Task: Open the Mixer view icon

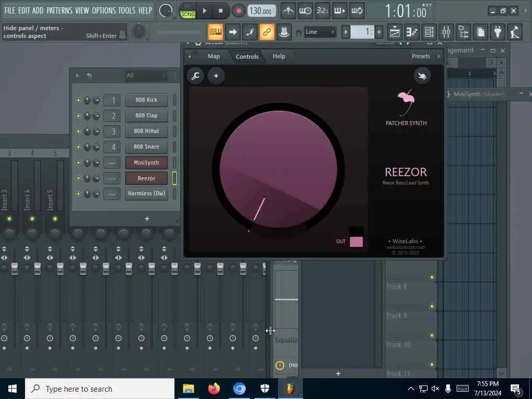Action: tap(446, 32)
